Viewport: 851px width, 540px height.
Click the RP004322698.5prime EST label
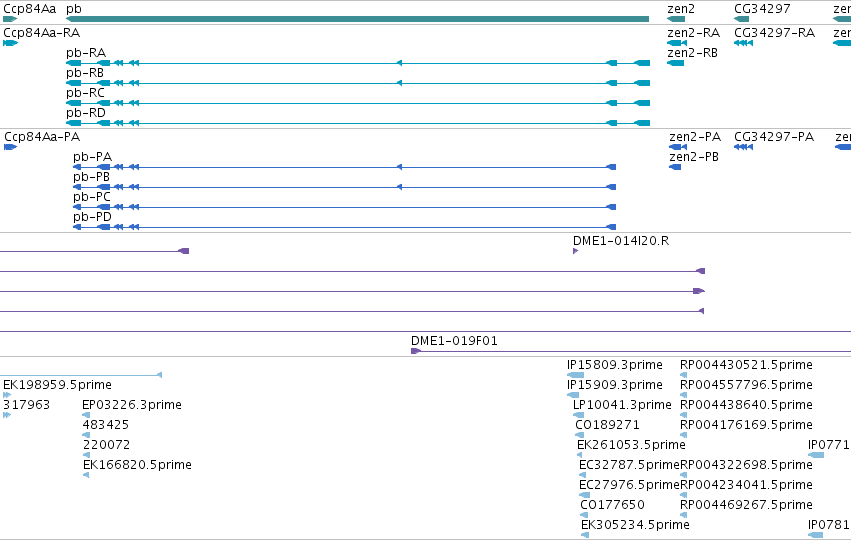746,465
